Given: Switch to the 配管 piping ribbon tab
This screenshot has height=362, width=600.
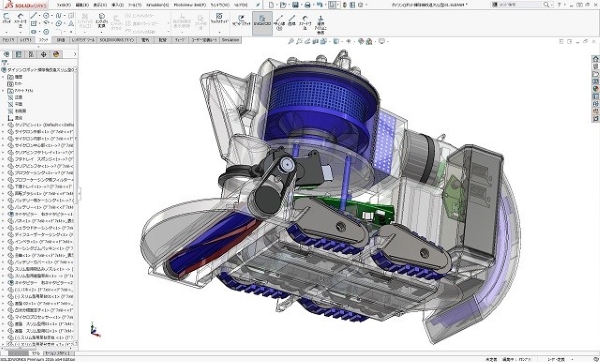Looking at the screenshot, I should pyautogui.click(x=163, y=40).
